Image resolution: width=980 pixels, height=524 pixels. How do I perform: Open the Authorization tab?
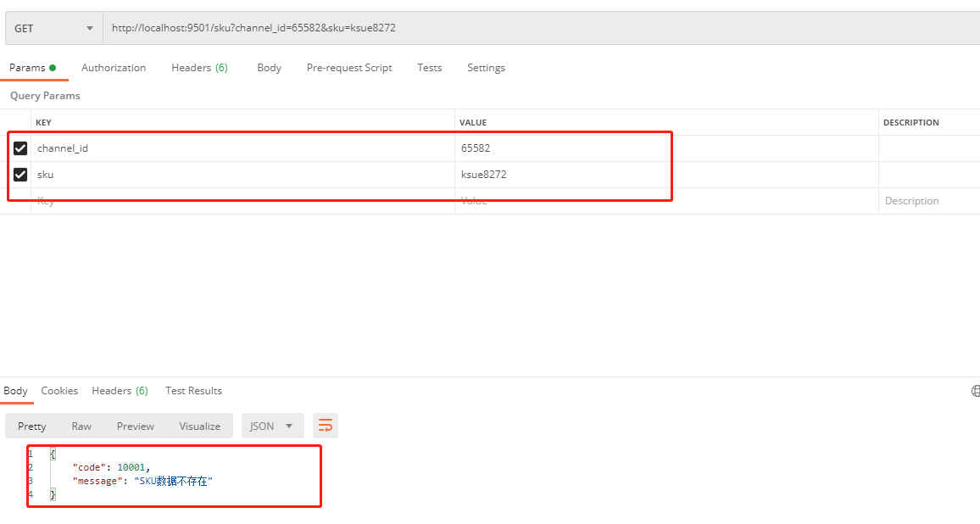[114, 68]
